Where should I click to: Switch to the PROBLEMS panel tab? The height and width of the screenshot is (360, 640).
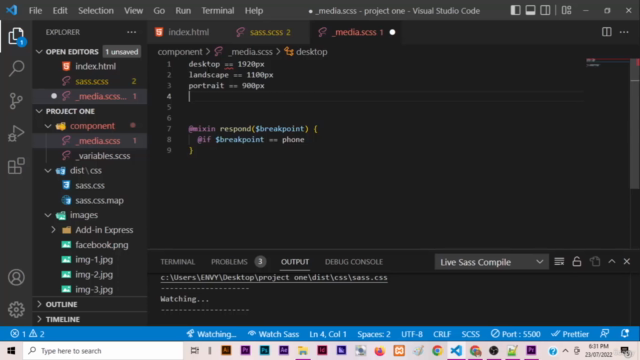tap(229, 262)
